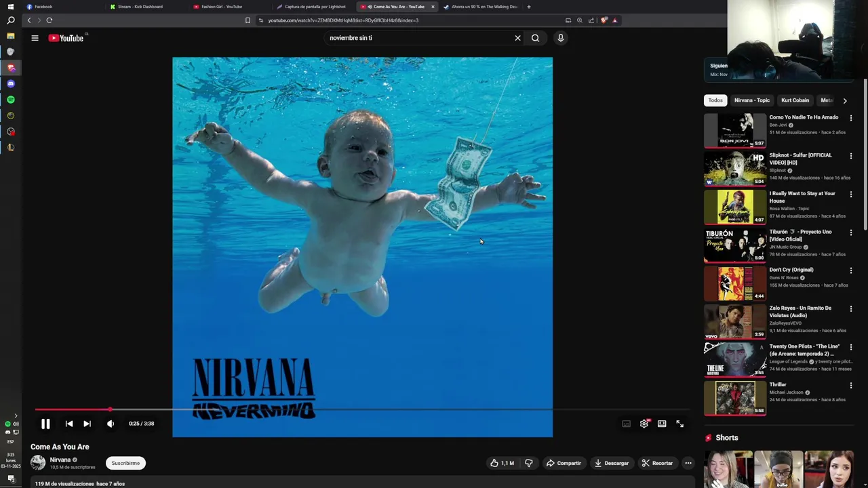This screenshot has width=868, height=488.
Task: Open the taskbar volume speaker icon
Action: (16, 424)
